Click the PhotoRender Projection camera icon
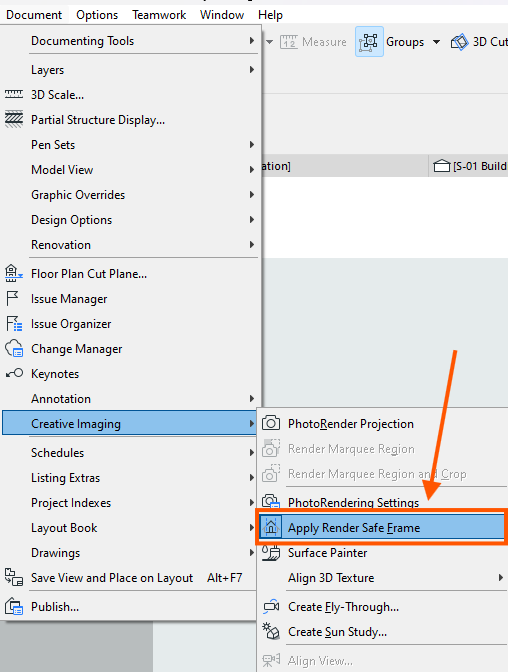This screenshot has height=672, width=508. 271,423
